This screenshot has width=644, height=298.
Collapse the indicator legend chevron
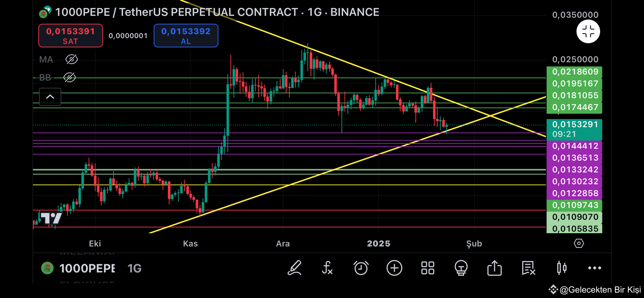[50, 97]
